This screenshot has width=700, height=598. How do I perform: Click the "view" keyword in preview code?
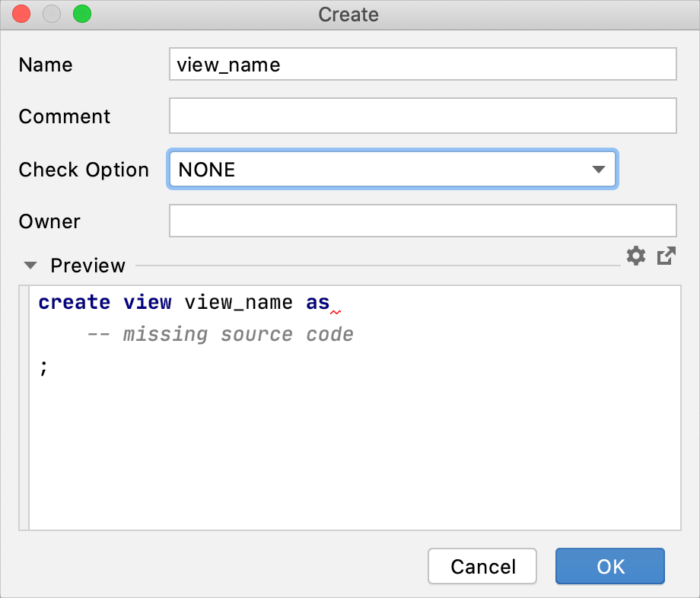[148, 303]
